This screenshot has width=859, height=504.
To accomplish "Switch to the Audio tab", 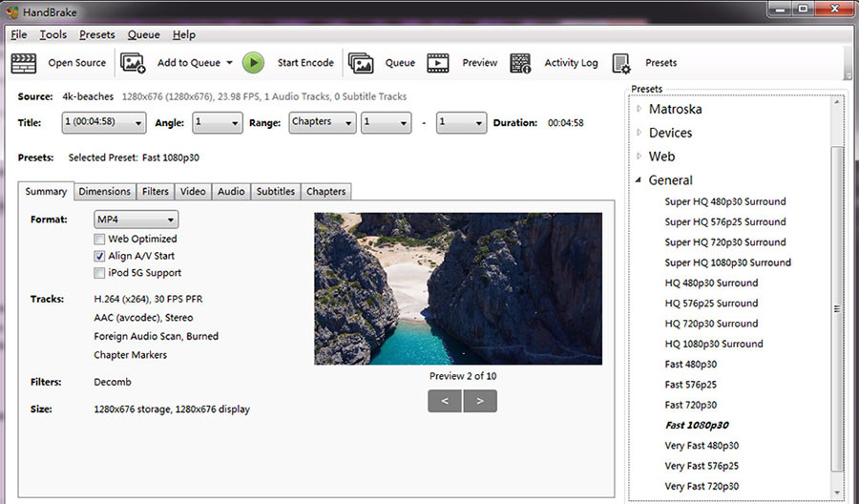I will click(231, 191).
